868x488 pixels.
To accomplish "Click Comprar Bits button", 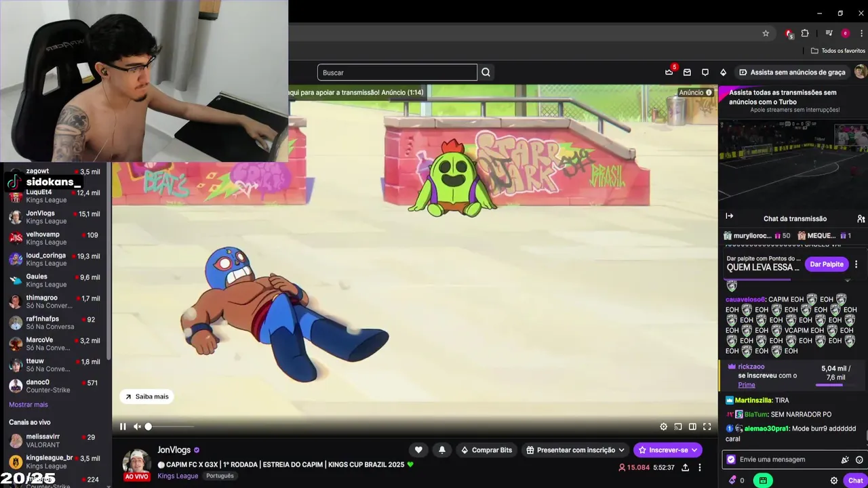I will (486, 450).
